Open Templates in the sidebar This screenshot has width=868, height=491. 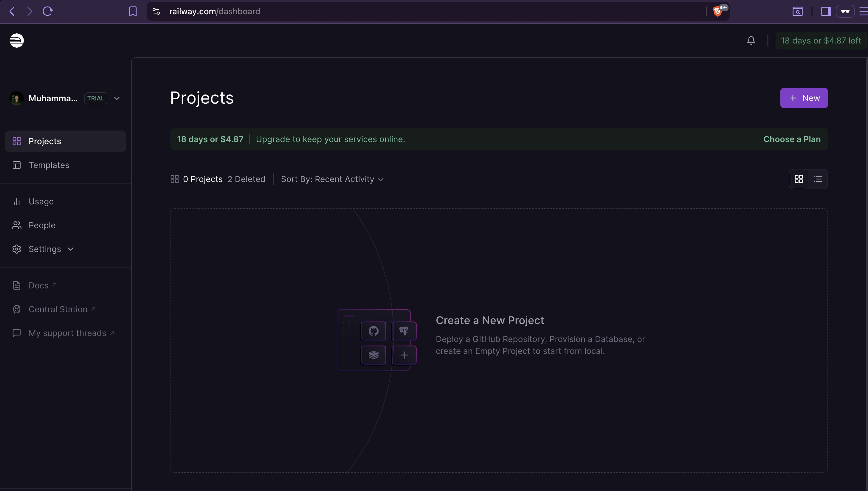(66, 165)
